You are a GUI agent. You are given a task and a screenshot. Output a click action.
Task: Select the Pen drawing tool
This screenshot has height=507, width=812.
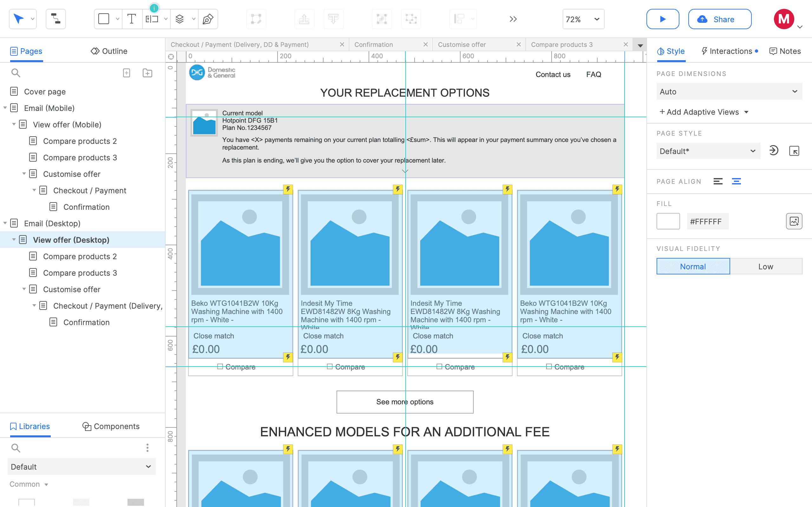pyautogui.click(x=208, y=19)
